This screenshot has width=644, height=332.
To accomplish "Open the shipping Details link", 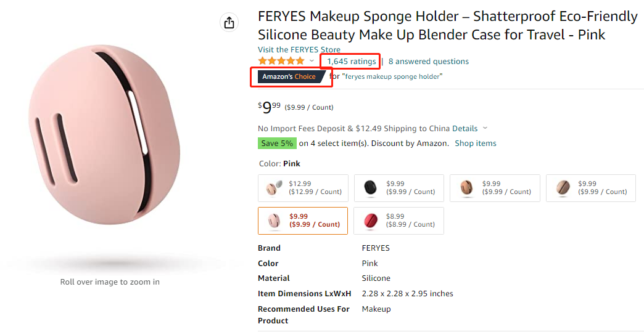I will click(465, 129).
